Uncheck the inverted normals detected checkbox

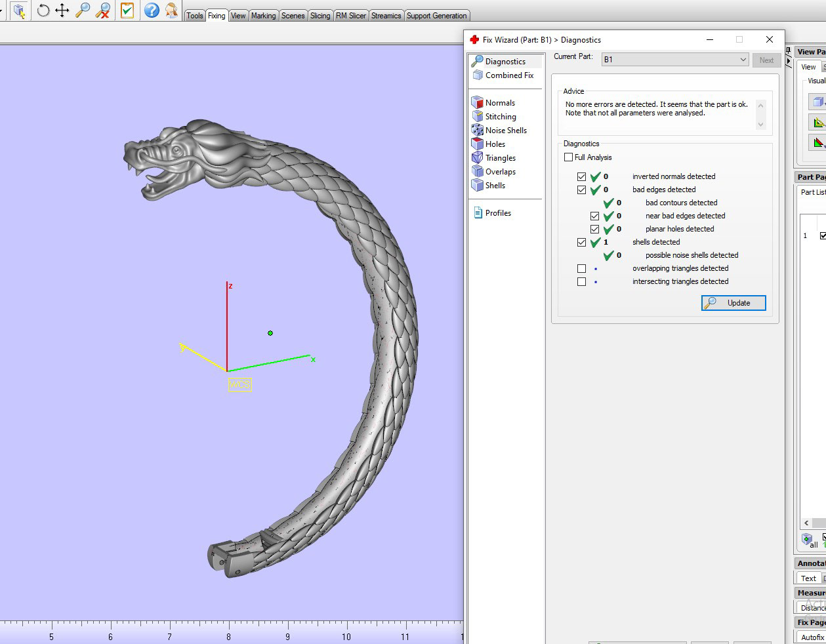pyautogui.click(x=581, y=177)
